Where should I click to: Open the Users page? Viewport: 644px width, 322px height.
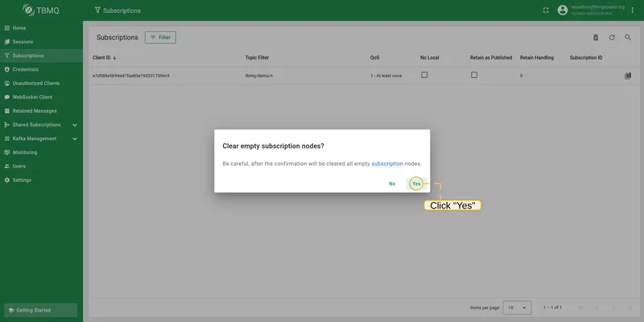pos(41,167)
